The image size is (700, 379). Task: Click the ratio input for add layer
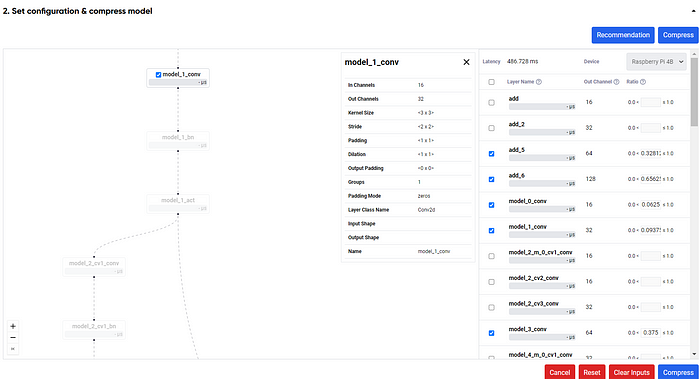[x=650, y=102]
